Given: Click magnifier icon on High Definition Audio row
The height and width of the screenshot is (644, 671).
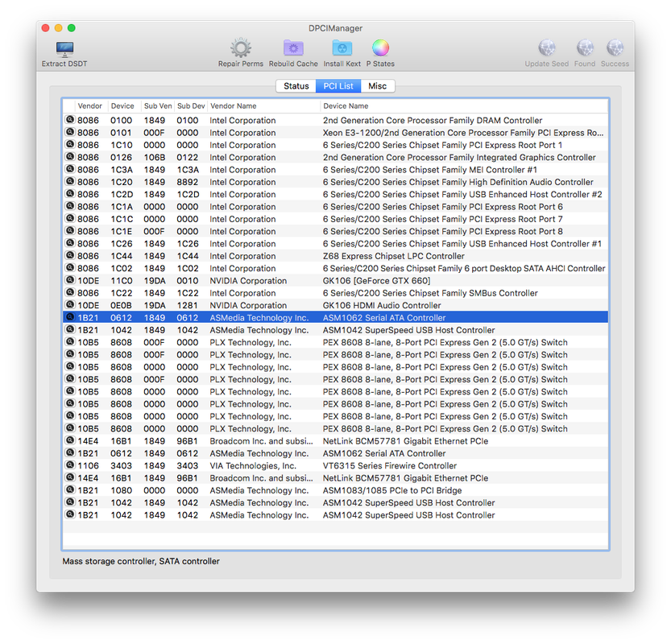Looking at the screenshot, I should click(70, 181).
